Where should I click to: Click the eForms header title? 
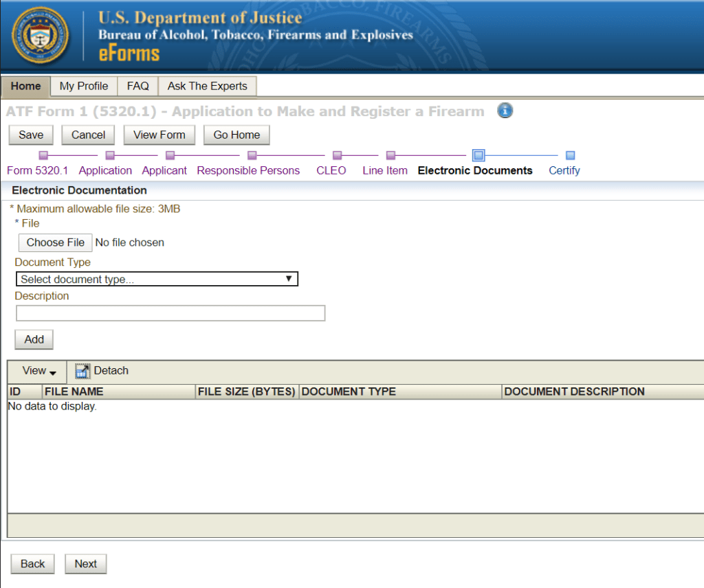[129, 54]
